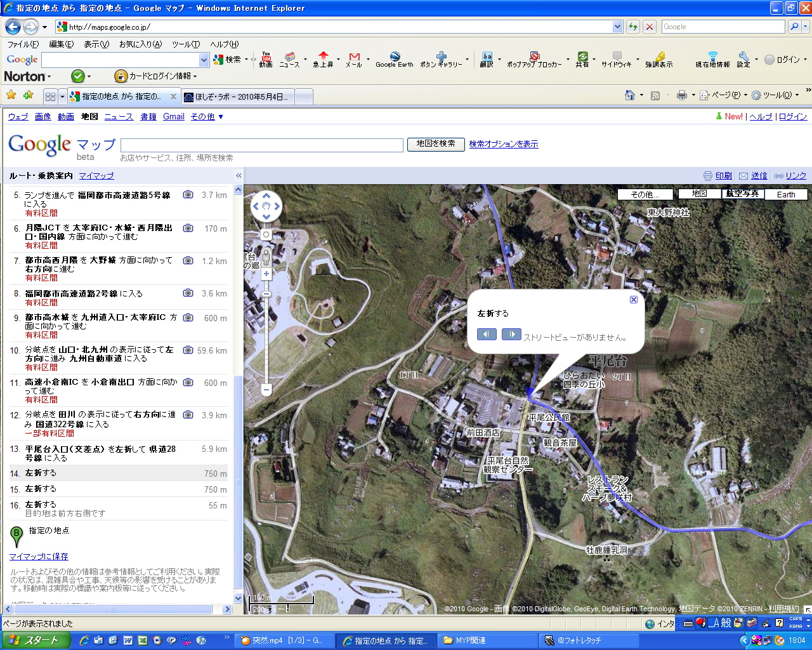
Task: Click the Google Maps search input field
Action: point(261,145)
